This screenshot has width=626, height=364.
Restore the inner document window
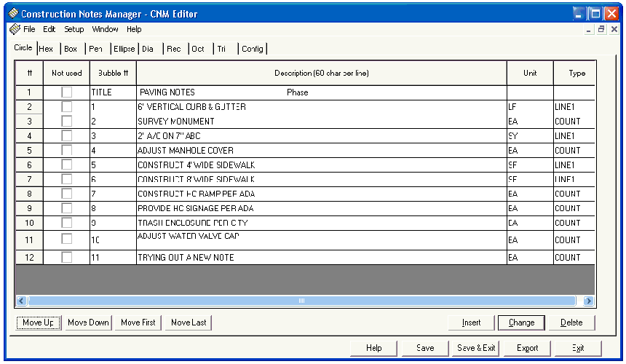[x=602, y=30]
